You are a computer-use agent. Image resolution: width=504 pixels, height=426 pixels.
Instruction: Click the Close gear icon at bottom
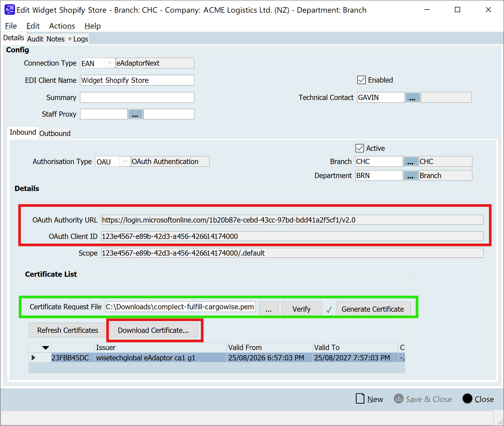[x=467, y=398]
